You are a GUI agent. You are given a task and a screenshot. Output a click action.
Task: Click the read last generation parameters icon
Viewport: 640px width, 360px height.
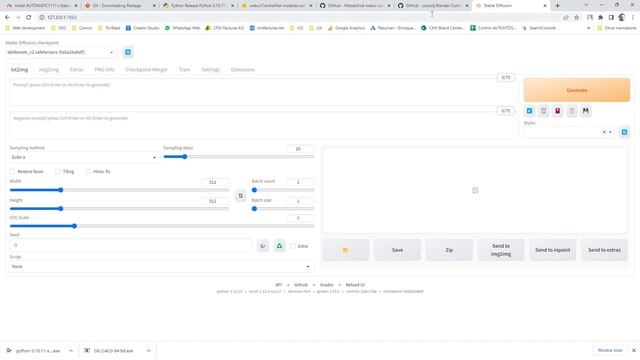click(529, 111)
